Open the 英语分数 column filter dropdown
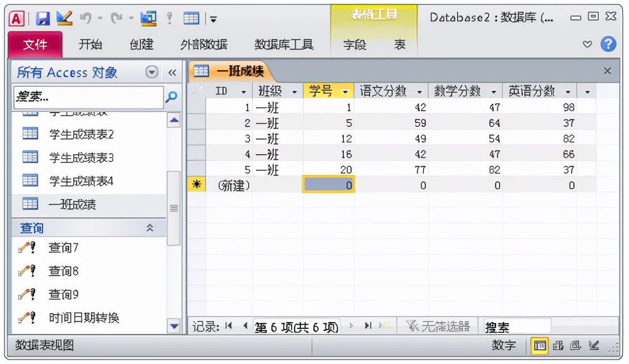 [x=568, y=92]
